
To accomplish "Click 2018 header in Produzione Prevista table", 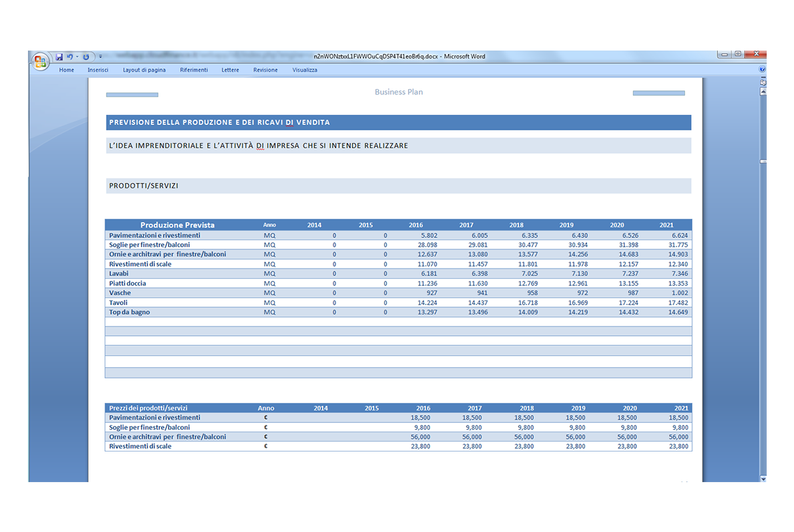I will [x=516, y=225].
